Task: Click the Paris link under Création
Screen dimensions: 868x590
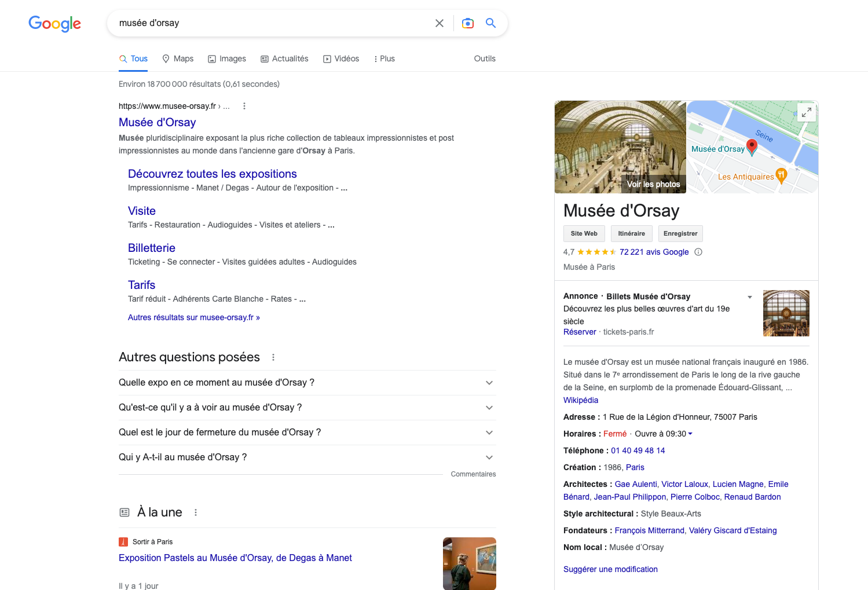Action: [x=635, y=467]
